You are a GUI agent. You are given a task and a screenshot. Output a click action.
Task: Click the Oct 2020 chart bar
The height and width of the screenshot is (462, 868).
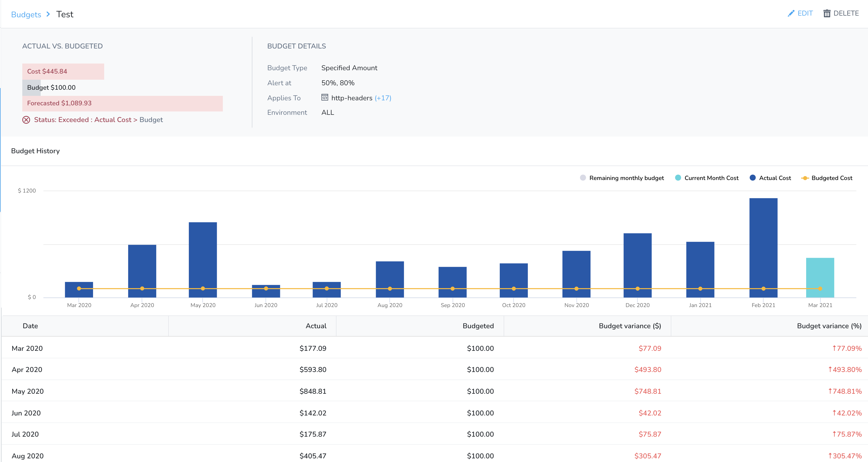click(513, 280)
